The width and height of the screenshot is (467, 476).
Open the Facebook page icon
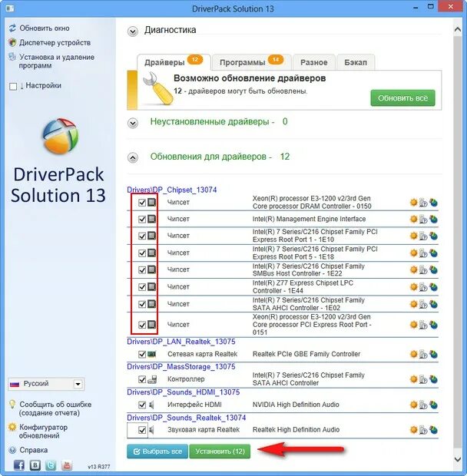[x=19, y=465]
